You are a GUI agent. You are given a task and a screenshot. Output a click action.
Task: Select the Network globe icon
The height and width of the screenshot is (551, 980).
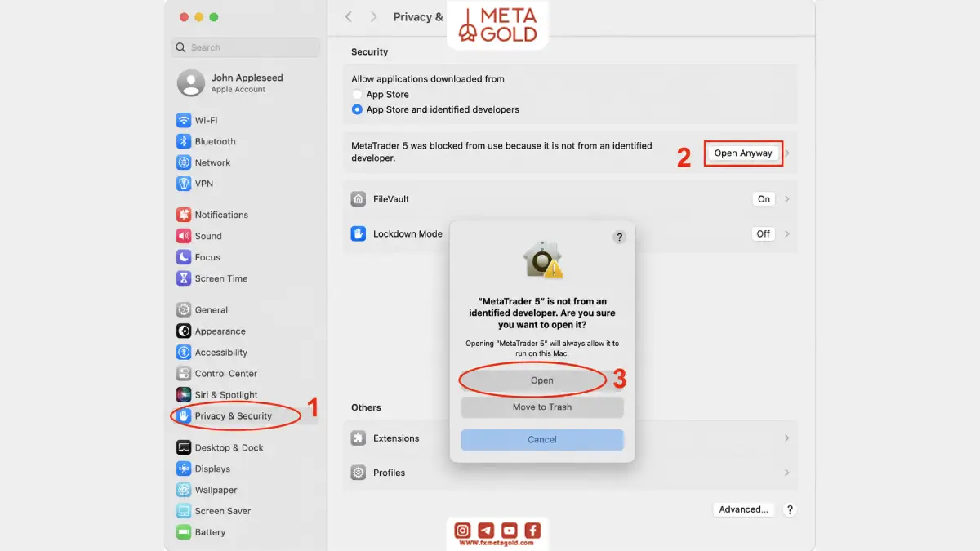184,162
